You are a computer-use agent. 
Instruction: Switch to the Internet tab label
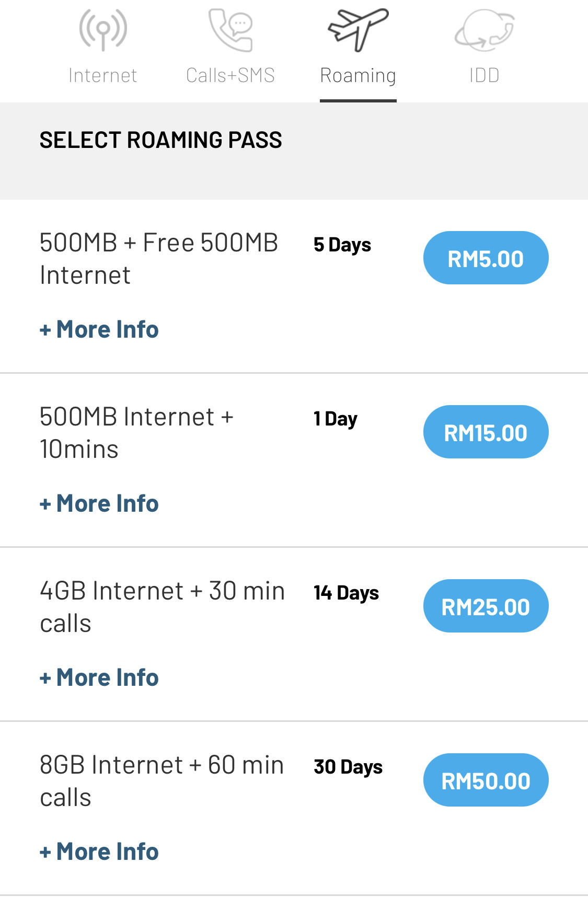(x=103, y=75)
